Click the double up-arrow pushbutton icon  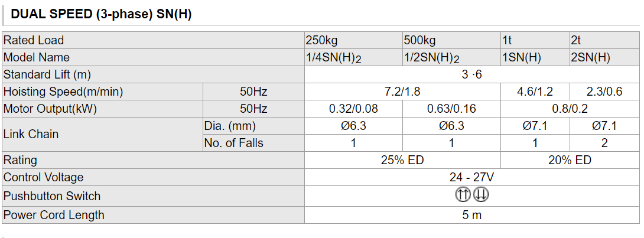click(x=463, y=195)
